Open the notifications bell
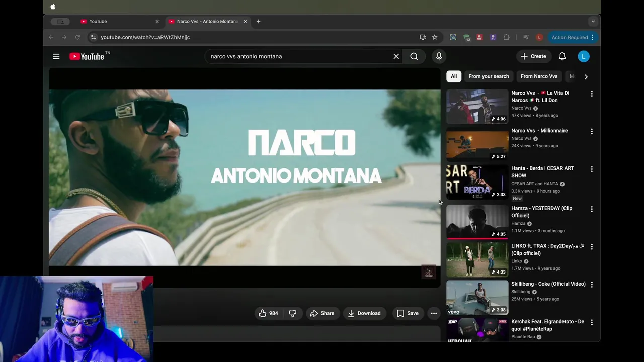644x362 pixels. click(x=562, y=56)
